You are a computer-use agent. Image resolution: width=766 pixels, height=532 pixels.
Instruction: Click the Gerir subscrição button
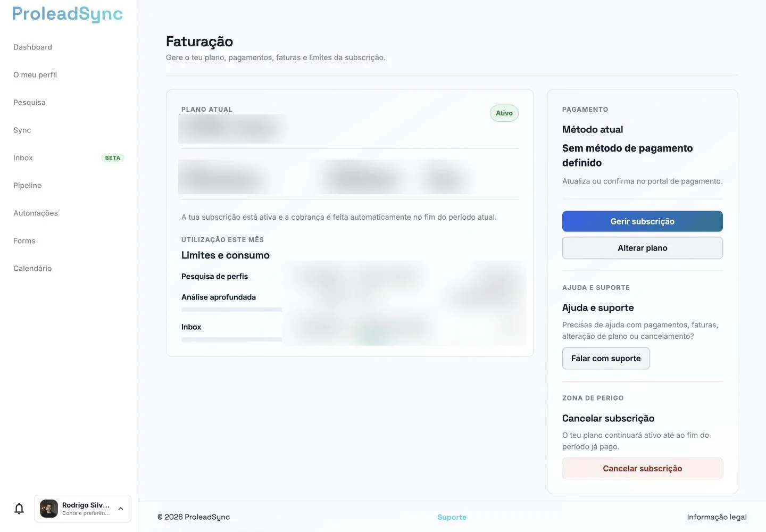(x=643, y=221)
